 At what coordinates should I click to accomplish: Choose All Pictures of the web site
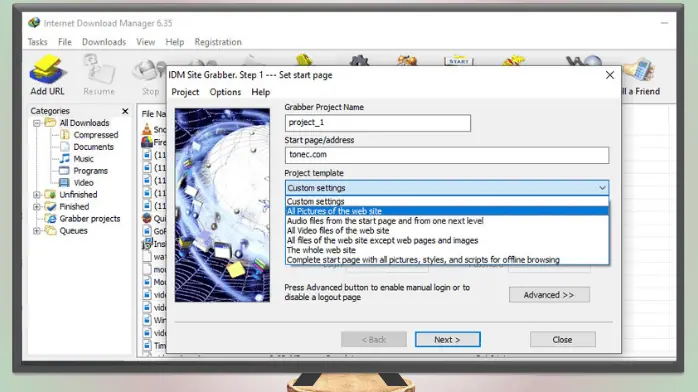(447, 211)
